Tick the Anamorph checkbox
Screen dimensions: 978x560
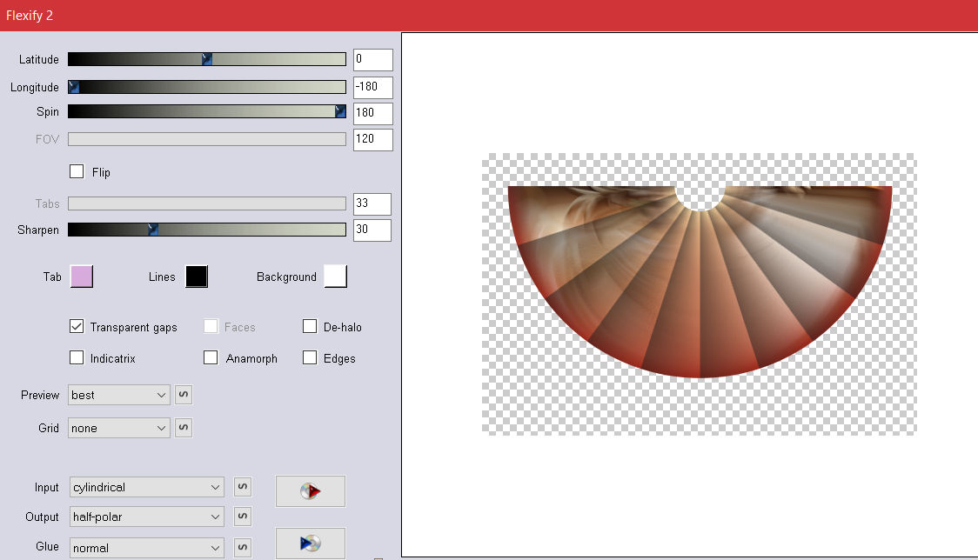point(211,358)
